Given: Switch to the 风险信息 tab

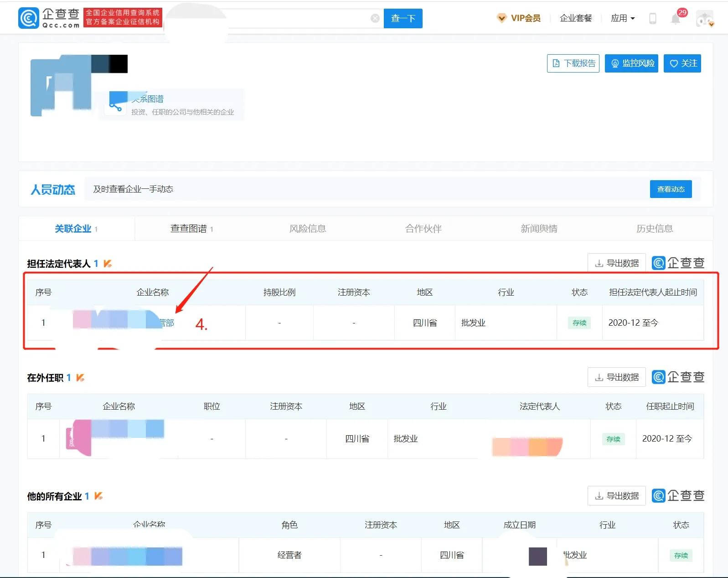Looking at the screenshot, I should pos(308,229).
